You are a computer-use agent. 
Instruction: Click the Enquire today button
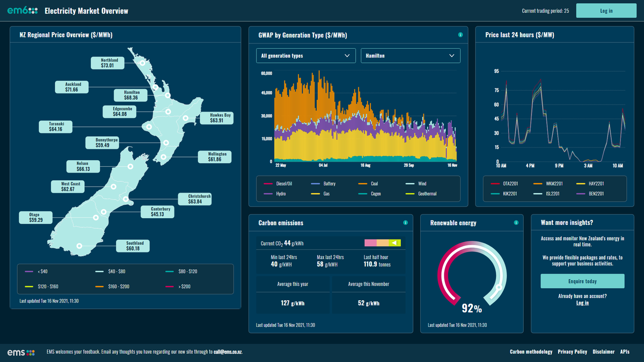click(582, 281)
